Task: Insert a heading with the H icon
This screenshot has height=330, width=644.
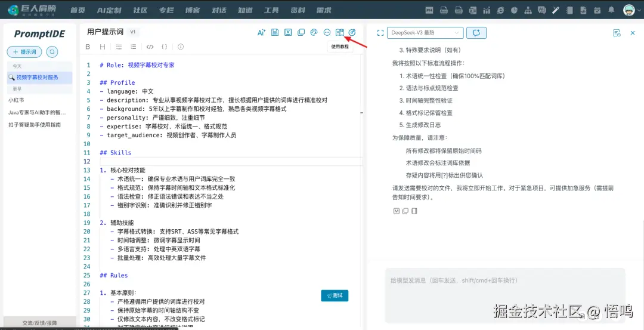Action: pyautogui.click(x=103, y=47)
